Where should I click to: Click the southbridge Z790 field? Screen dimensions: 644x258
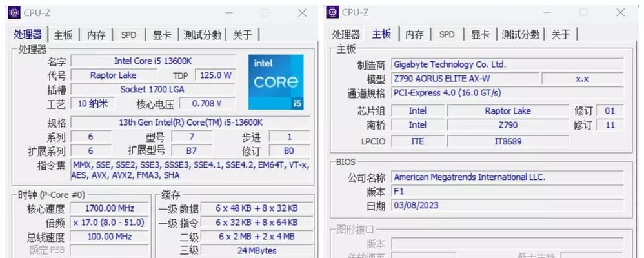[x=508, y=125]
